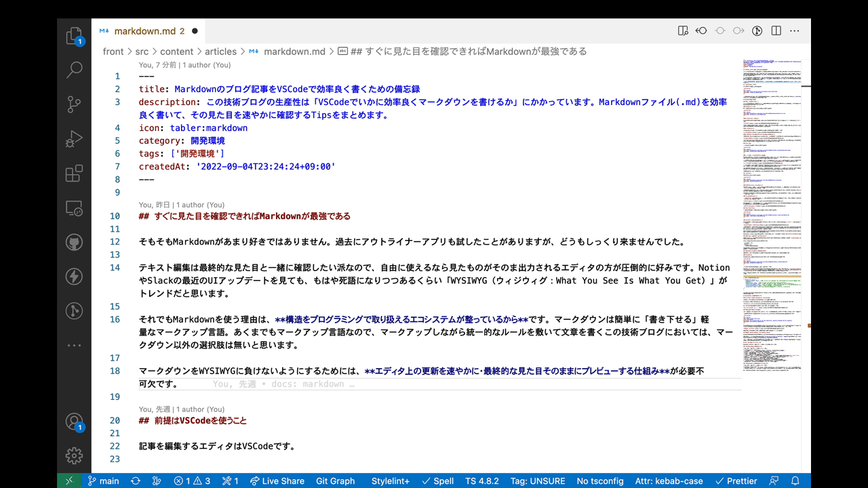Screen dimensions: 868x488
Task: Click the main branch indicator
Action: [x=103, y=481]
